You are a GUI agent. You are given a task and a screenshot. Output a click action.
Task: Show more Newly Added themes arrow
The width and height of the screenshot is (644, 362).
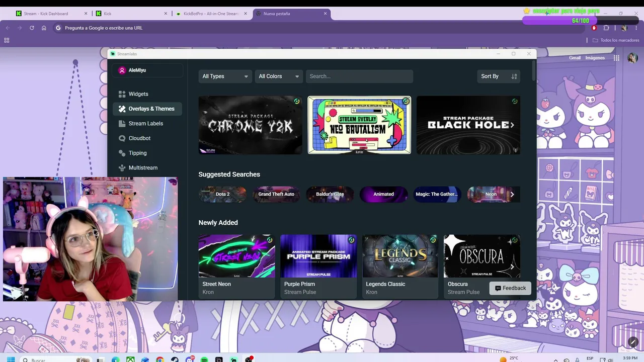tap(512, 266)
